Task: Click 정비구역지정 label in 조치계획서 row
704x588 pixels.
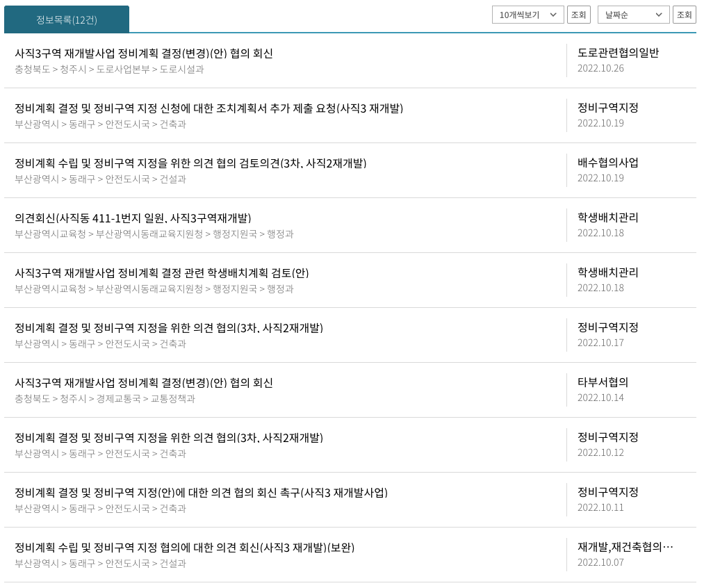Action: click(x=608, y=107)
